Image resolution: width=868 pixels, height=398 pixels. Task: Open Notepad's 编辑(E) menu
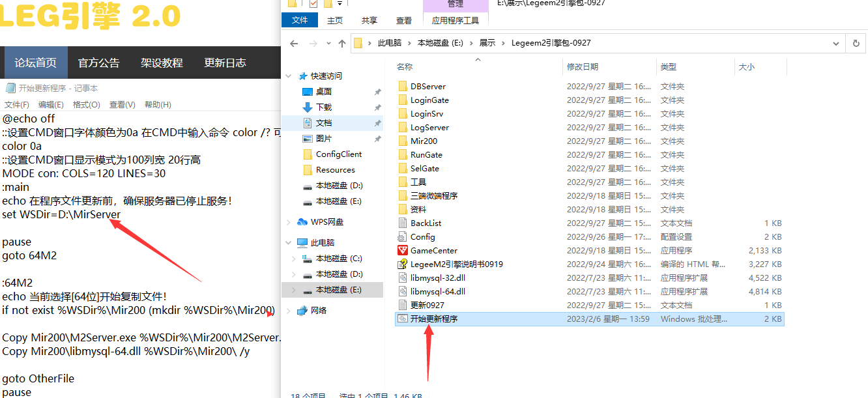tap(51, 105)
